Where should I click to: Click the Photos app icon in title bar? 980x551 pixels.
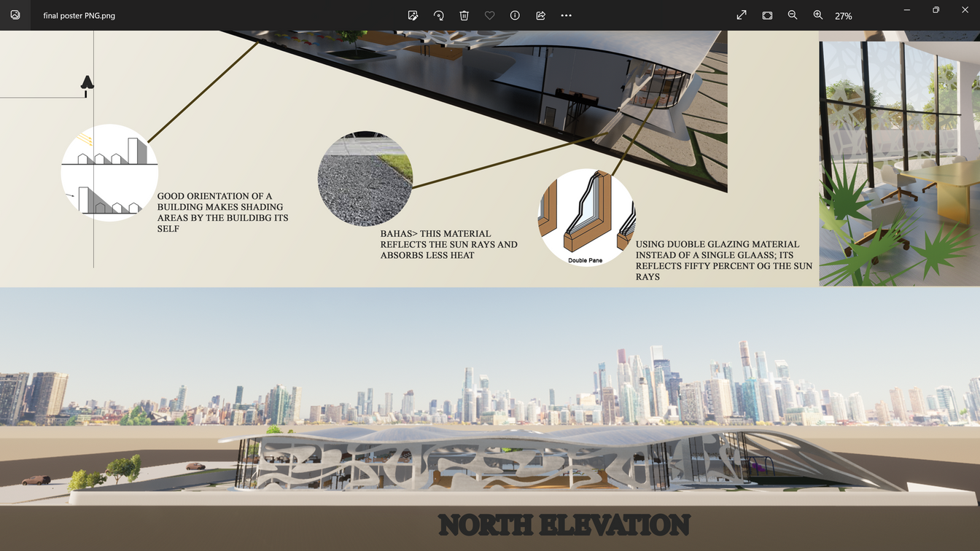[x=15, y=15]
